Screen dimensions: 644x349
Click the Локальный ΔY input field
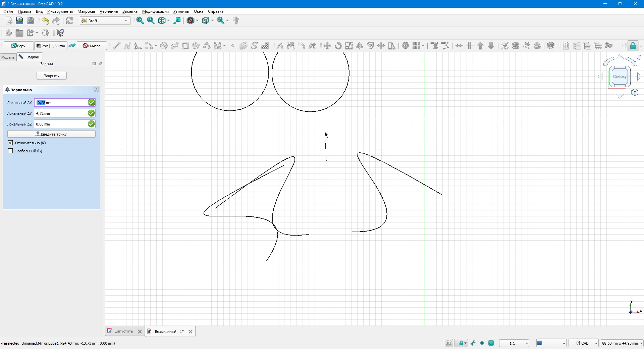point(60,113)
